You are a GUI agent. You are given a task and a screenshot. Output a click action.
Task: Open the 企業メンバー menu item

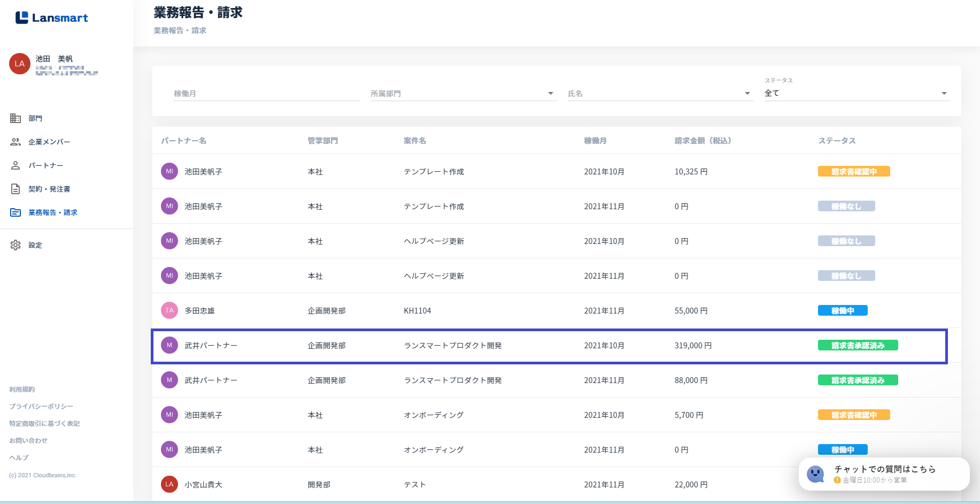[49, 142]
